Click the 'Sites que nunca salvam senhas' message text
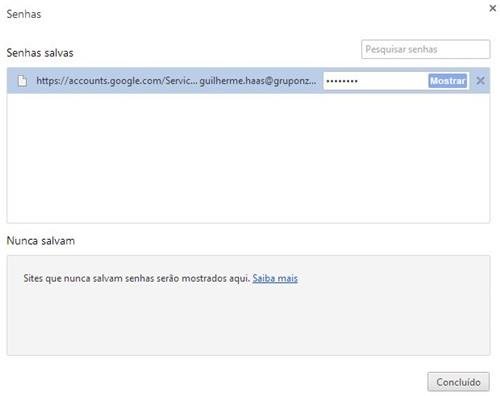Screen dimensions: 500x396 [137, 278]
